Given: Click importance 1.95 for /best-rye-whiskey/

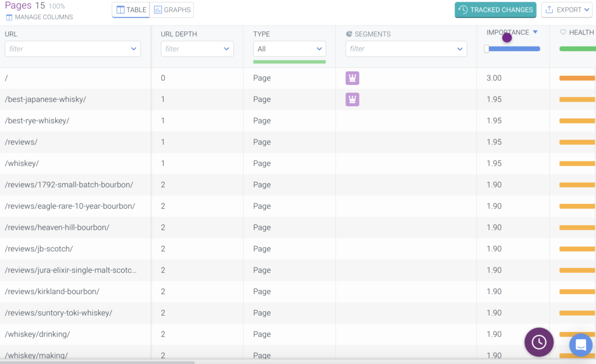Looking at the screenshot, I should tap(494, 121).
